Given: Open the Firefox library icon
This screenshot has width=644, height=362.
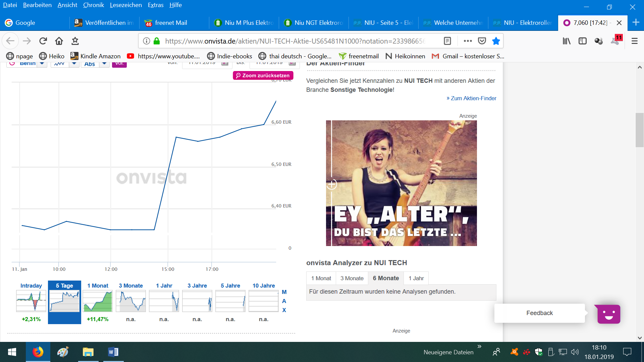Looking at the screenshot, I should (x=567, y=41).
